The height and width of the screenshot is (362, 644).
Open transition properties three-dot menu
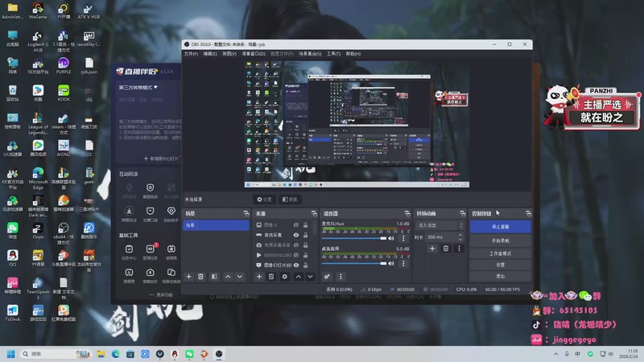coord(459,249)
